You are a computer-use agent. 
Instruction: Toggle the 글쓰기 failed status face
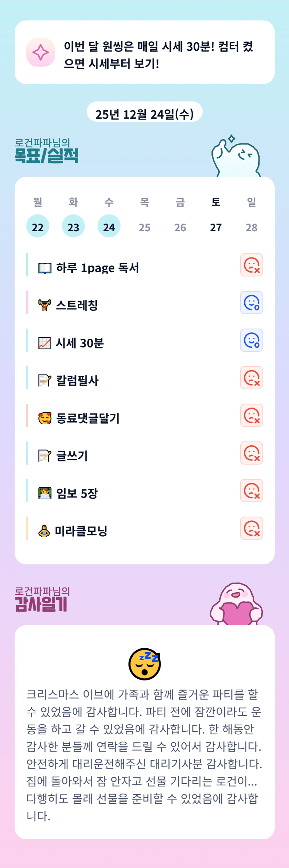251,453
